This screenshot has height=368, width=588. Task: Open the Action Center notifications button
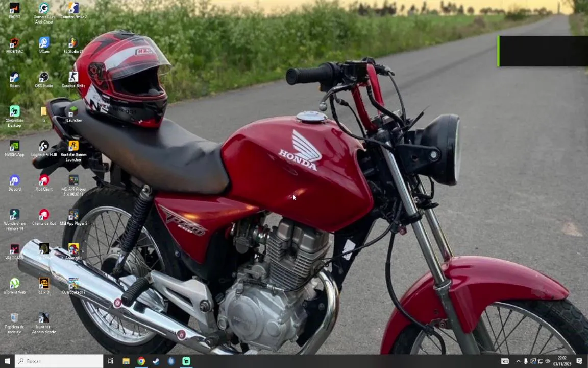click(x=579, y=361)
